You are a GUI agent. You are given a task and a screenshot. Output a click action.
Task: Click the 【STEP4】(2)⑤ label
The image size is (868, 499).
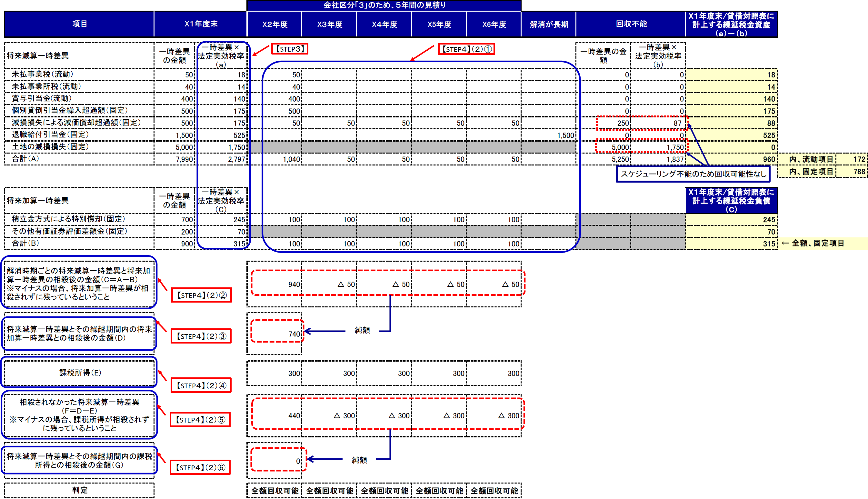[200, 420]
